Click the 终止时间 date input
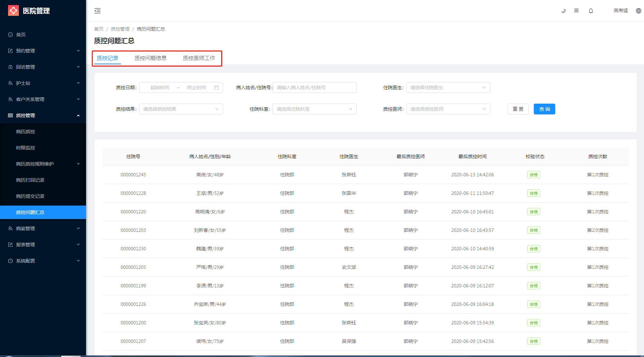The image size is (644, 357). point(197,87)
